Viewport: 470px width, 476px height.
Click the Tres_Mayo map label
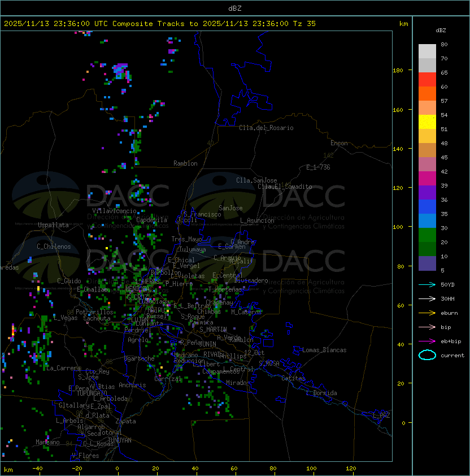tap(186, 239)
